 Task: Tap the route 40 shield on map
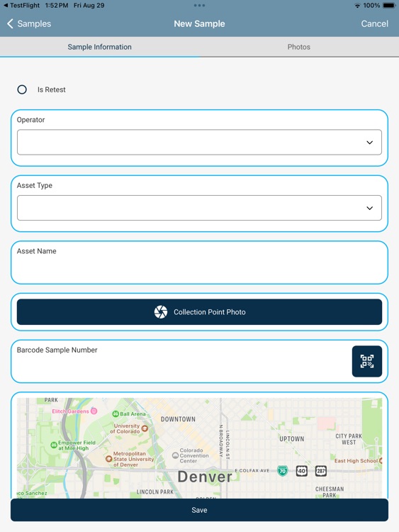point(302,471)
